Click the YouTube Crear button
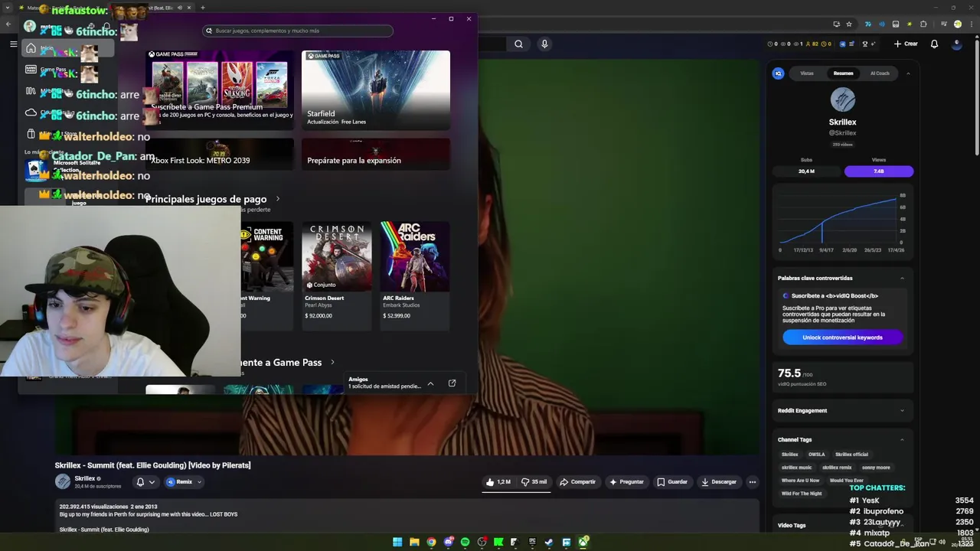The height and width of the screenshot is (551, 980). coord(906,44)
